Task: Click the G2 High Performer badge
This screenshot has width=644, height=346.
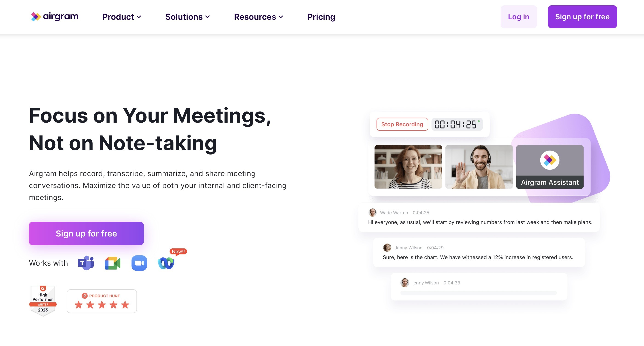Action: click(43, 301)
